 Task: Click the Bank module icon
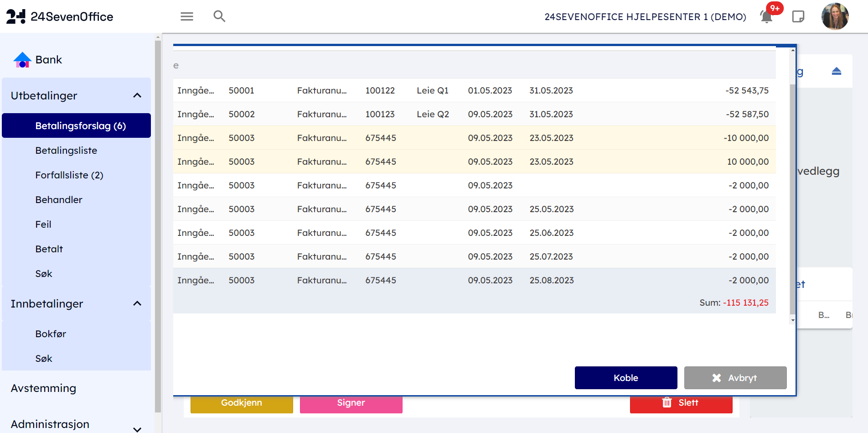point(22,60)
